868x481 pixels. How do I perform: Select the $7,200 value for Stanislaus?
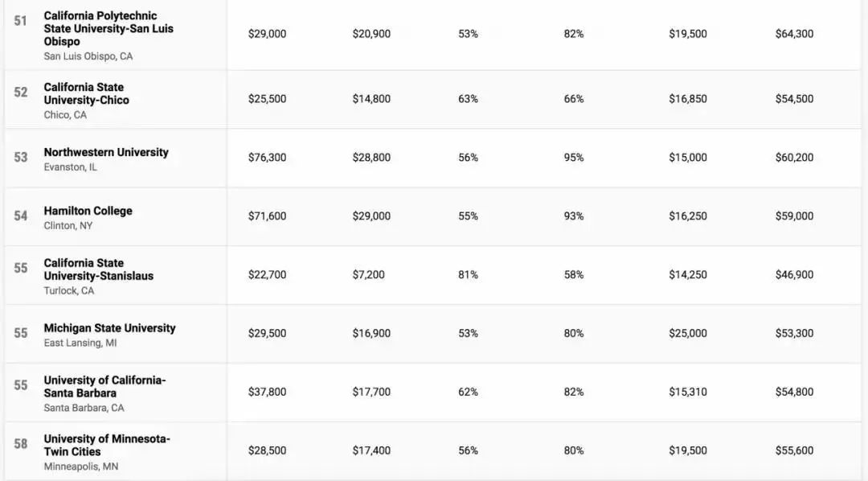click(368, 275)
